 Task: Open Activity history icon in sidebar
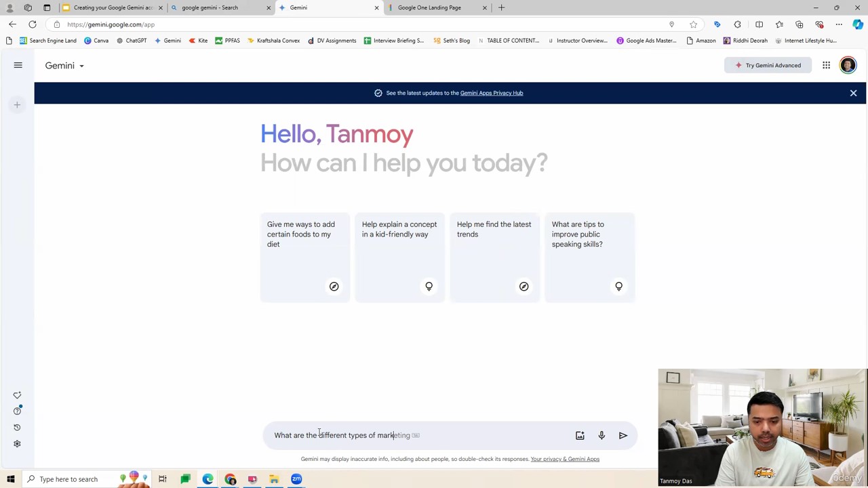(x=17, y=428)
